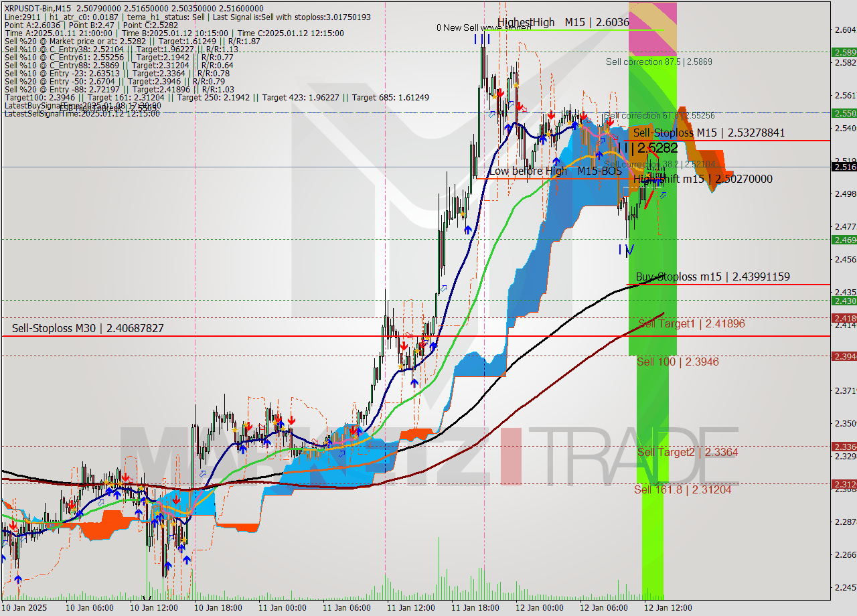
Task: Select the 'Line:2911 | h1_atr_c0' info line
Action: coord(187,17)
